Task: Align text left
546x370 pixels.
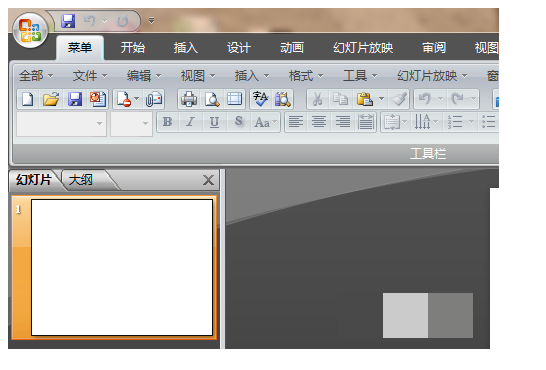Action: click(296, 122)
